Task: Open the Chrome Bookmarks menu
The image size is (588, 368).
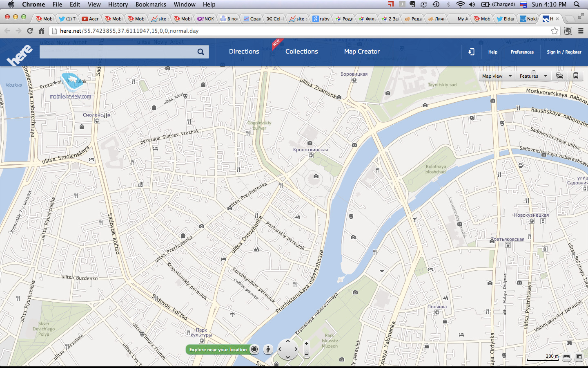Action: pyautogui.click(x=151, y=4)
